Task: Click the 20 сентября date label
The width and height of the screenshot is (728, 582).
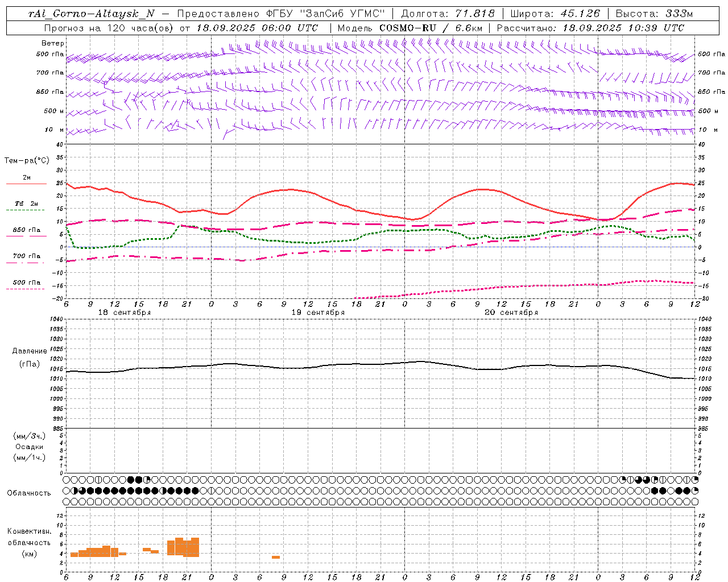Action: pos(511,313)
